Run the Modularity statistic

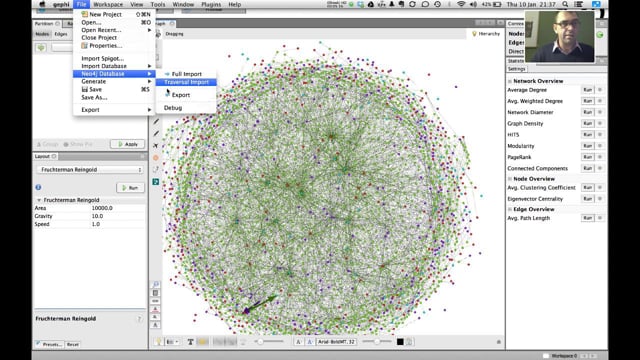click(x=587, y=146)
